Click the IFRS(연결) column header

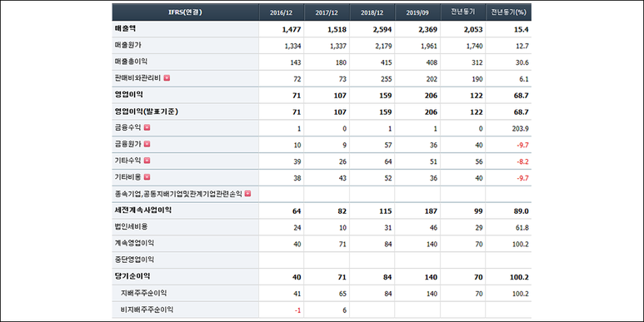(x=185, y=12)
